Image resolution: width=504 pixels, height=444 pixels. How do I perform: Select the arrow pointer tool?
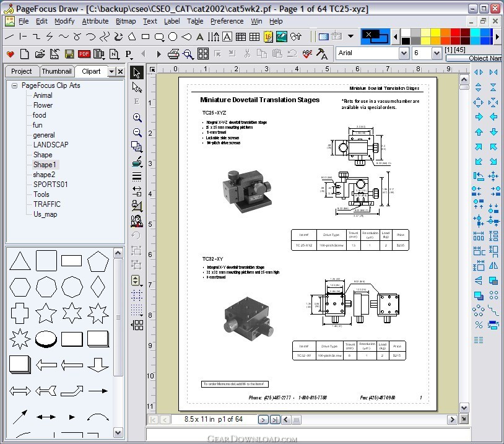pyautogui.click(x=137, y=72)
